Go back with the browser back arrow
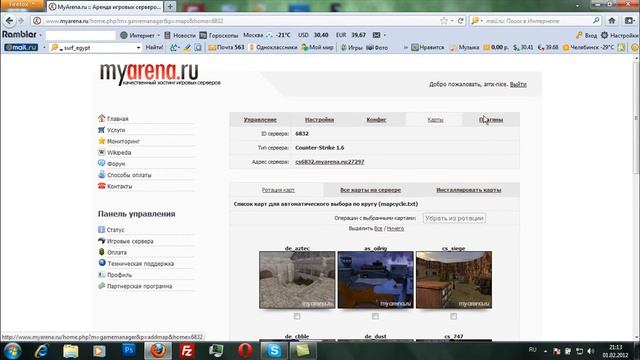 9,21
